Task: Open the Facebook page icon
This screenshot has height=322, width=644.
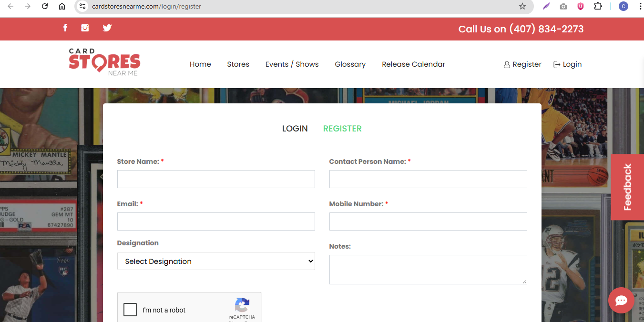Action: 65,28
